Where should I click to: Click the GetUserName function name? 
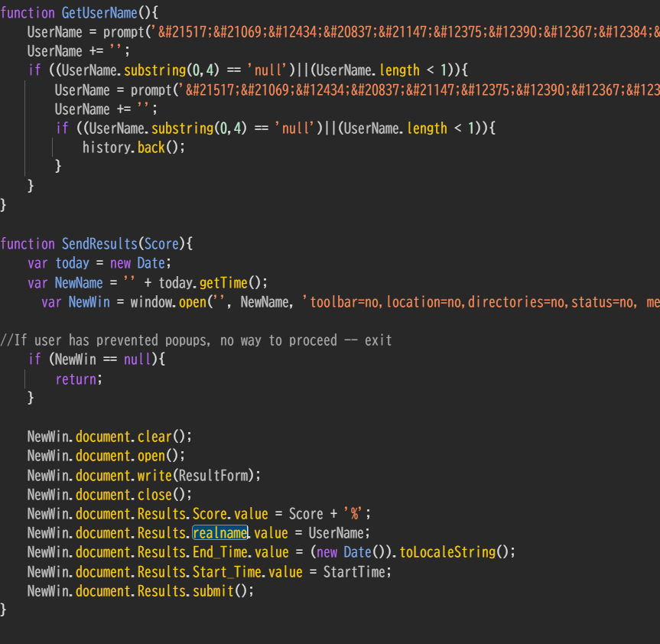pyautogui.click(x=99, y=13)
